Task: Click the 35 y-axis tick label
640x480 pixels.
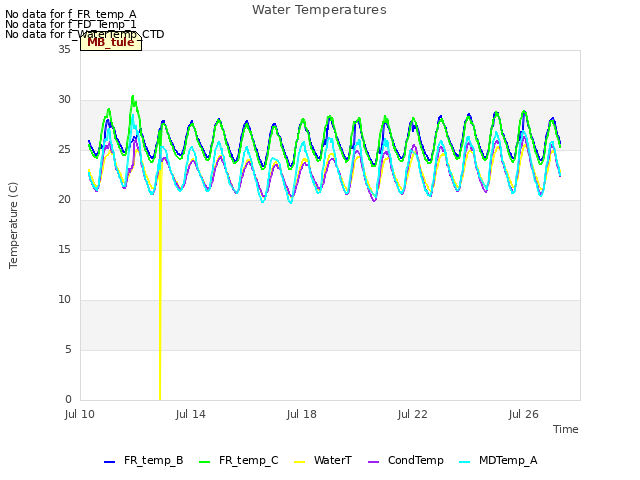Action: click(x=64, y=49)
